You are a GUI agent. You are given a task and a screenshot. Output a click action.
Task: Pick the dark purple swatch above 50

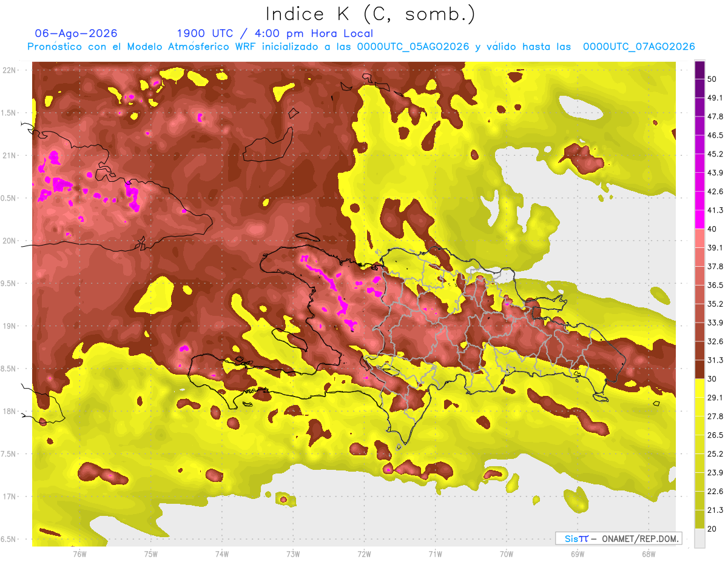click(x=699, y=70)
